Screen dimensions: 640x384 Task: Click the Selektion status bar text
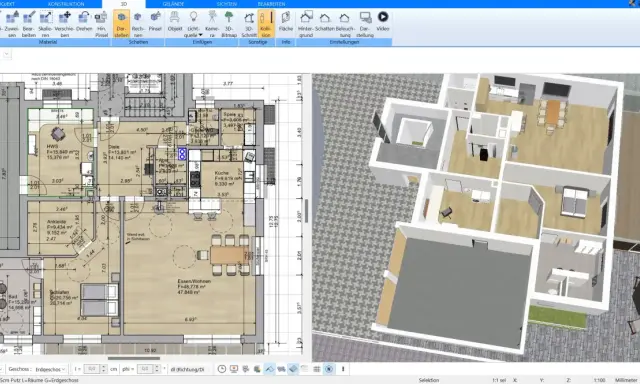click(x=429, y=380)
